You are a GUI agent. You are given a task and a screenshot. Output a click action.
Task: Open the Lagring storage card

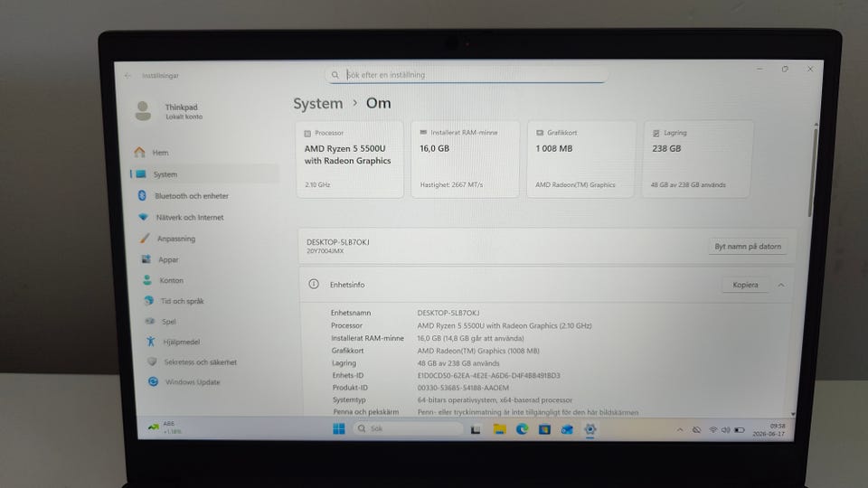click(697, 159)
